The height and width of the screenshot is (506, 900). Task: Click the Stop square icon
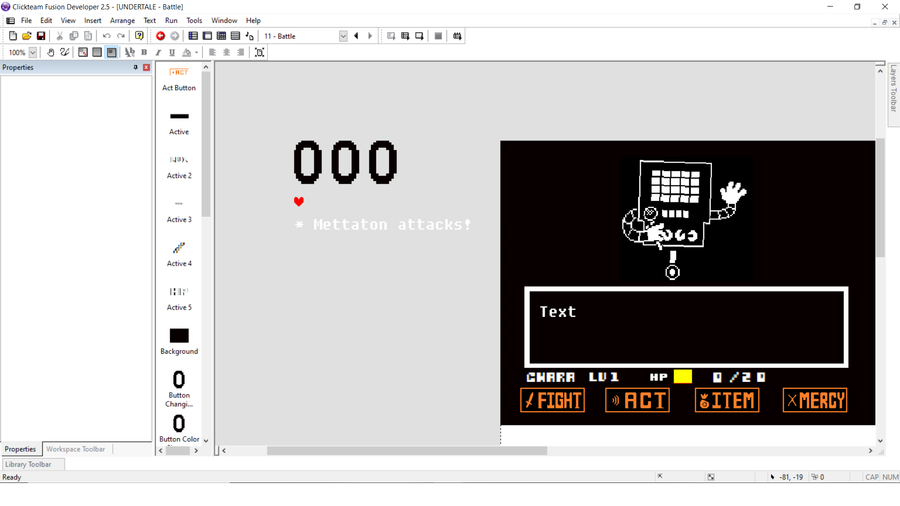tap(438, 36)
